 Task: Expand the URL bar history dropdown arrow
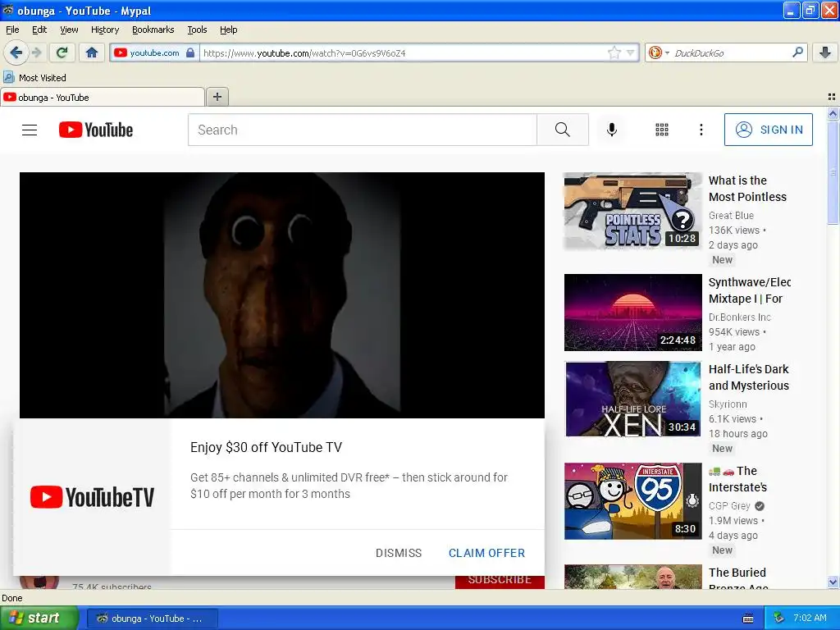[x=631, y=52]
